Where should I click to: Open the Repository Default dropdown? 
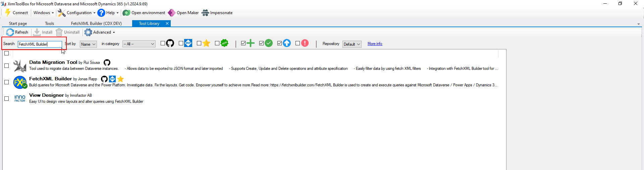[352, 44]
